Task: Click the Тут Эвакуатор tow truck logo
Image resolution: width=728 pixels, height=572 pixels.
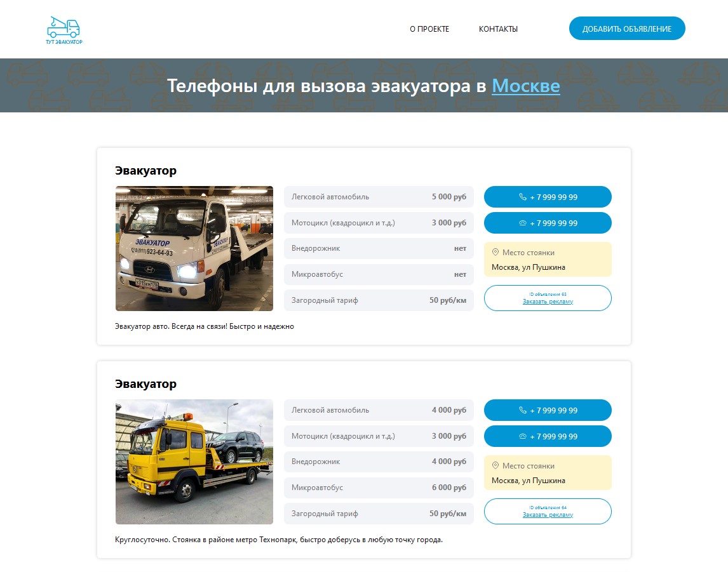Action: (x=64, y=30)
